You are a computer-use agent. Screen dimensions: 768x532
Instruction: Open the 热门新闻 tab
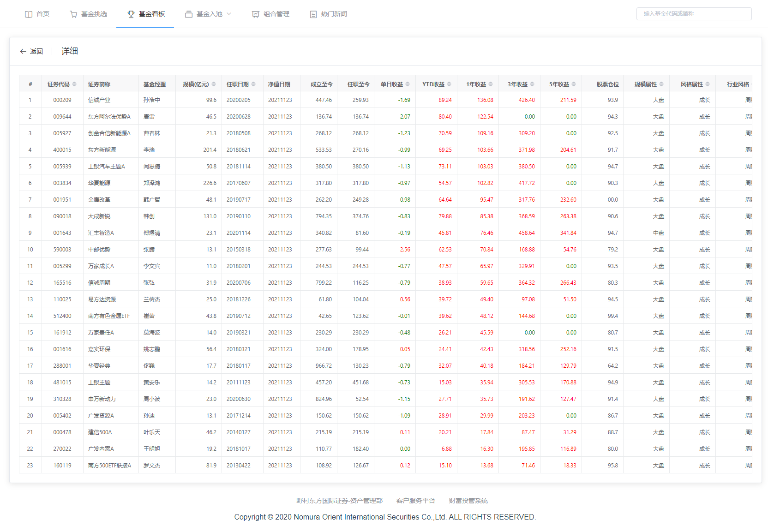[x=328, y=14]
